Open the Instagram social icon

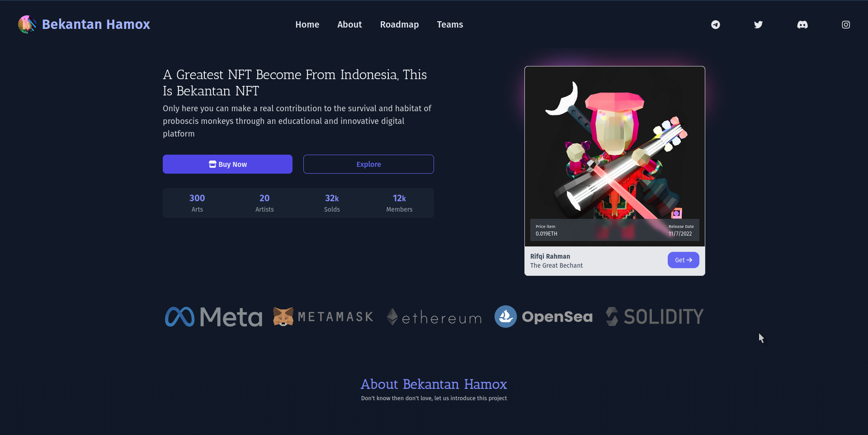pos(846,24)
